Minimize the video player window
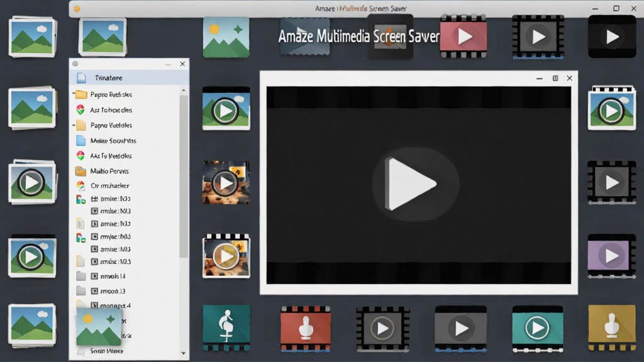Image resolution: width=644 pixels, height=362 pixels. [x=539, y=79]
